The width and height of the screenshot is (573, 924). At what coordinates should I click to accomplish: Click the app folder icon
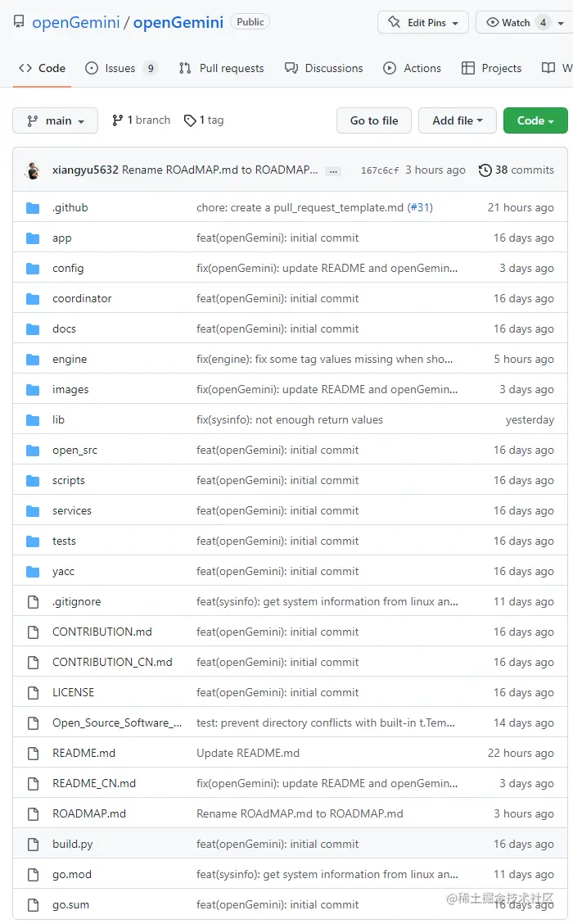point(33,238)
